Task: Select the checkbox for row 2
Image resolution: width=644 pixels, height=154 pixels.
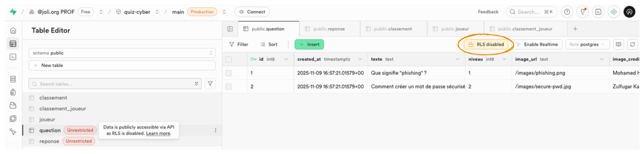Action: pos(228,87)
